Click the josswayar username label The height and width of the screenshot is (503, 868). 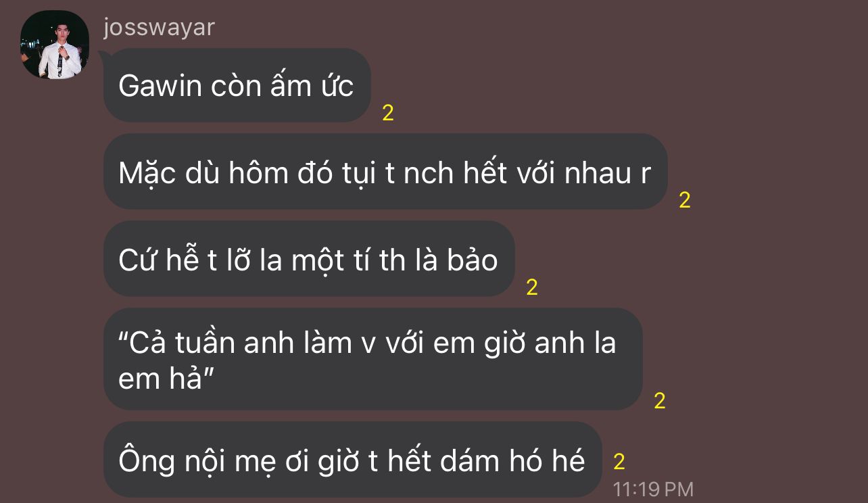(x=159, y=27)
